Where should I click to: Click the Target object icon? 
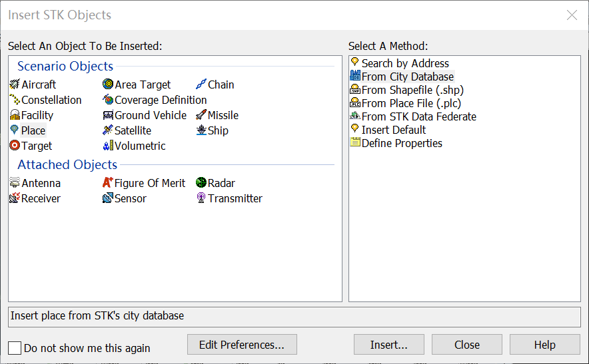[x=15, y=146]
